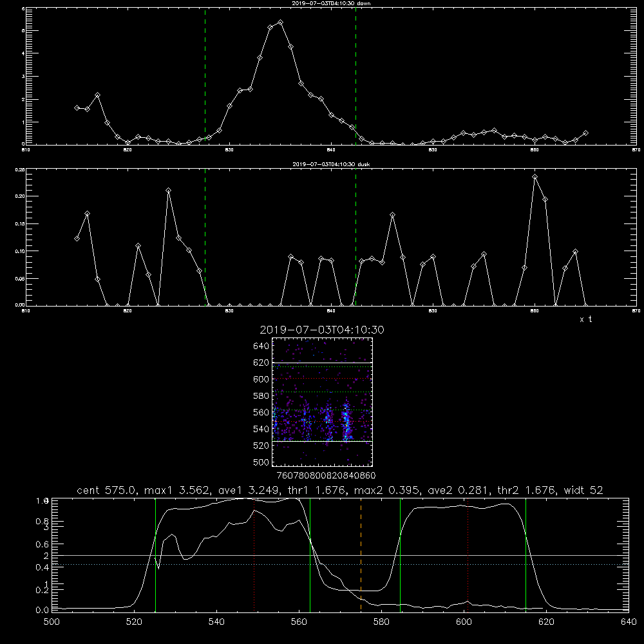Select the dusk peak marker near 846
The image size is (644, 644).
(393, 215)
